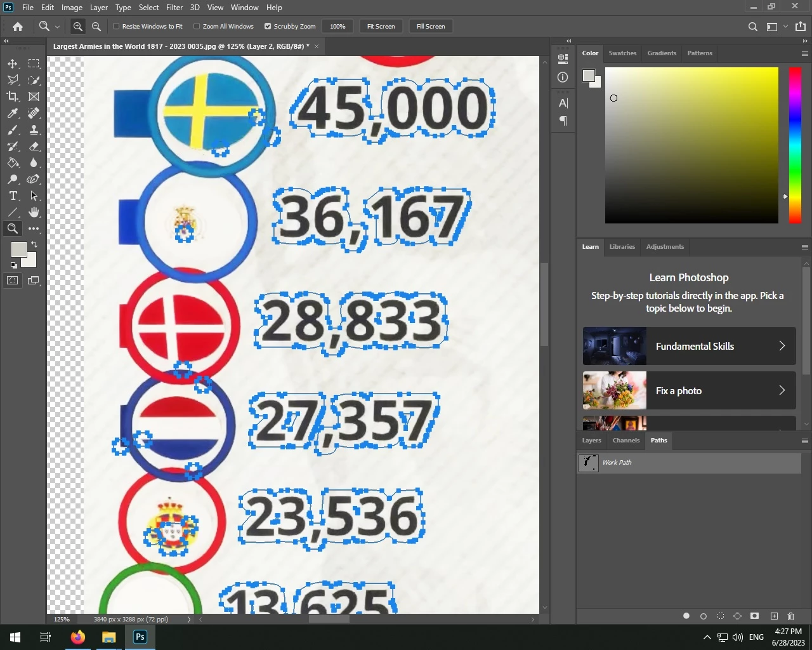Click Load path as a selection icon
812x650 pixels.
coord(721,616)
